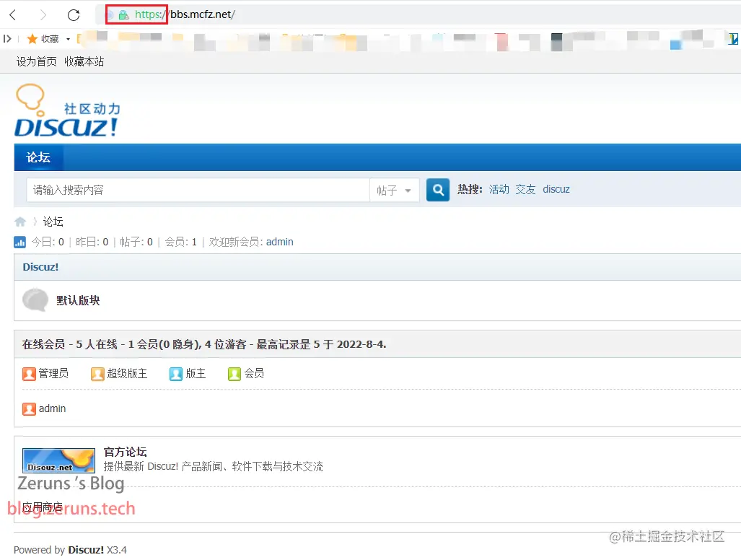Select the 论坛 navigation tab
Viewport: 741px width, 560px height.
click(38, 157)
